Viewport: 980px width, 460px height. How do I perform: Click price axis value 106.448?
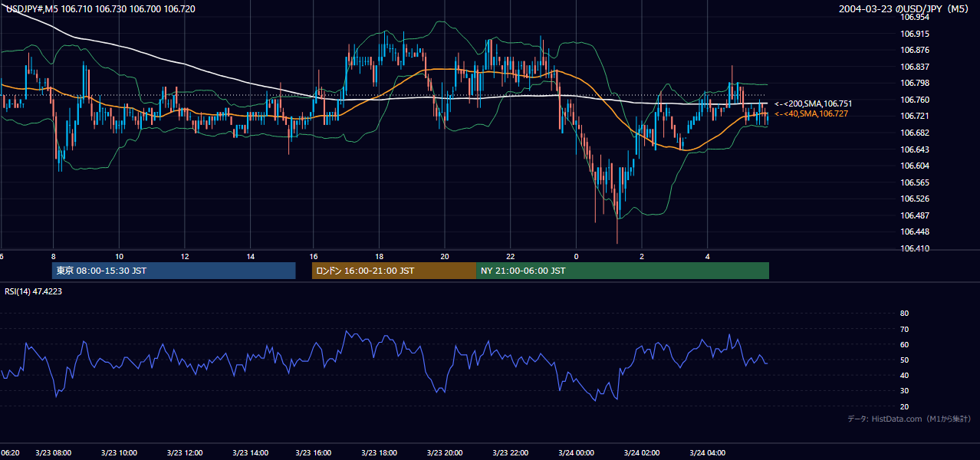tap(915, 232)
